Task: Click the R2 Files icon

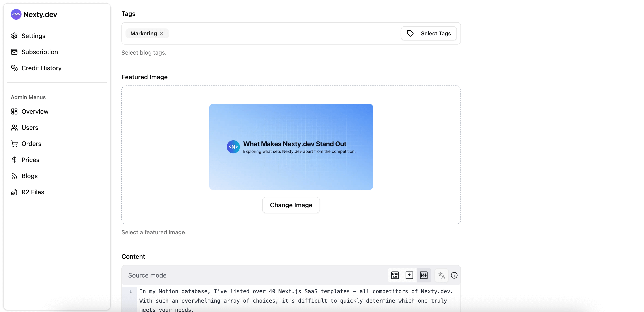Action: point(14,192)
